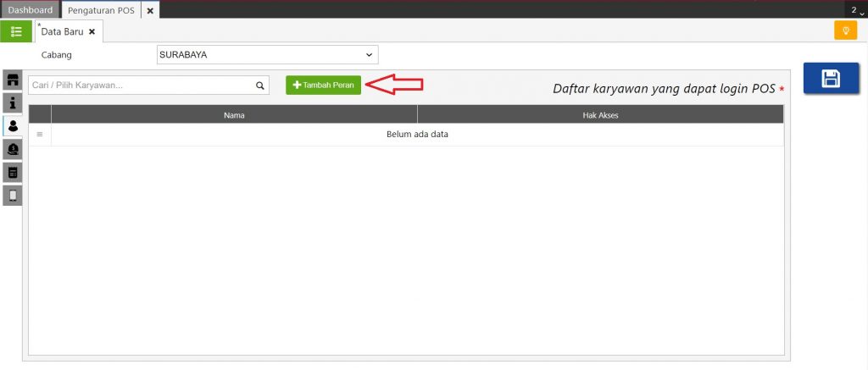Open the store settings sidebar icon
The image size is (868, 370).
pyautogui.click(x=13, y=80)
